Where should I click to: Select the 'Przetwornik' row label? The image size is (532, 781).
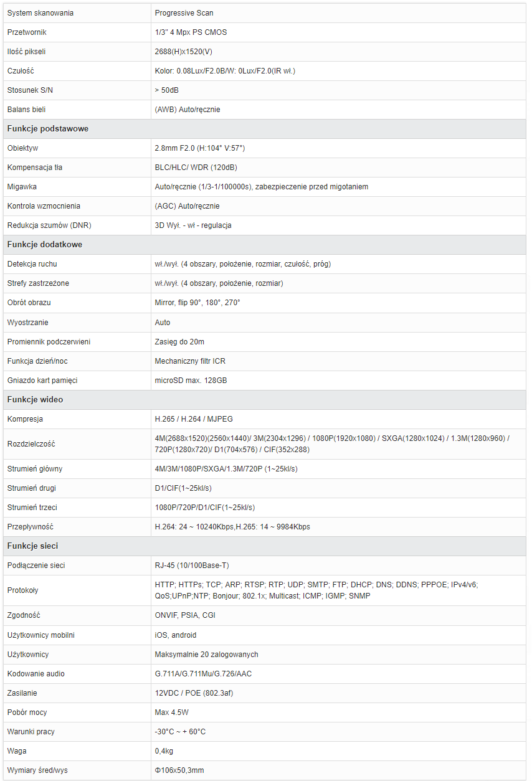click(x=27, y=32)
